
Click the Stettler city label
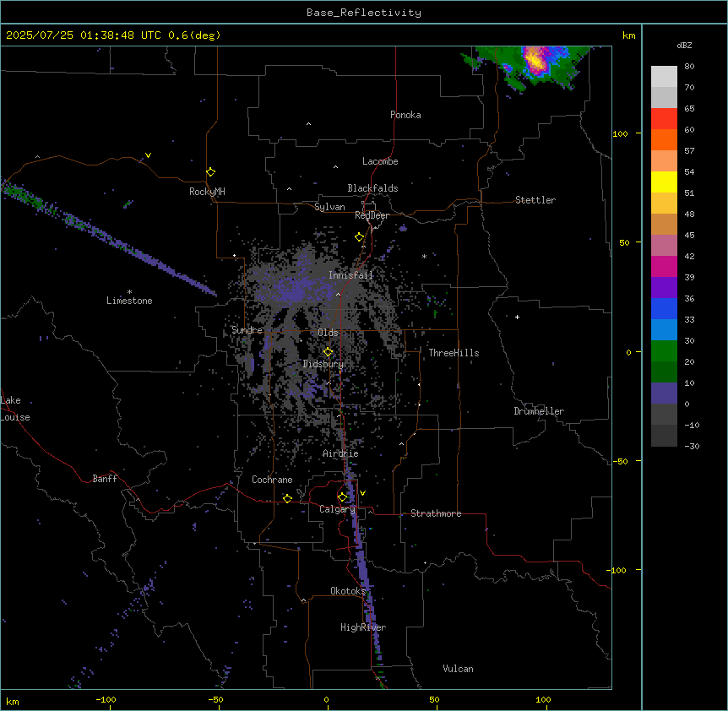[x=535, y=200]
